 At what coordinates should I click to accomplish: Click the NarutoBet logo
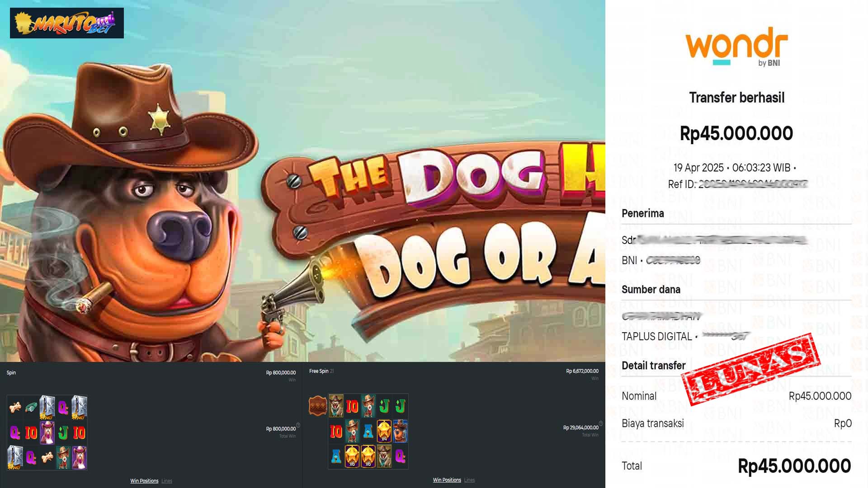tap(67, 23)
